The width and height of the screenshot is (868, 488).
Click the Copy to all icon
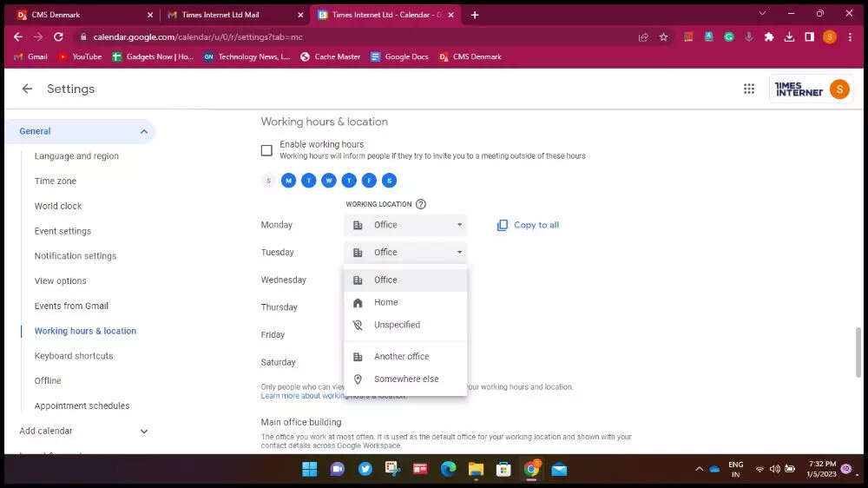point(503,225)
